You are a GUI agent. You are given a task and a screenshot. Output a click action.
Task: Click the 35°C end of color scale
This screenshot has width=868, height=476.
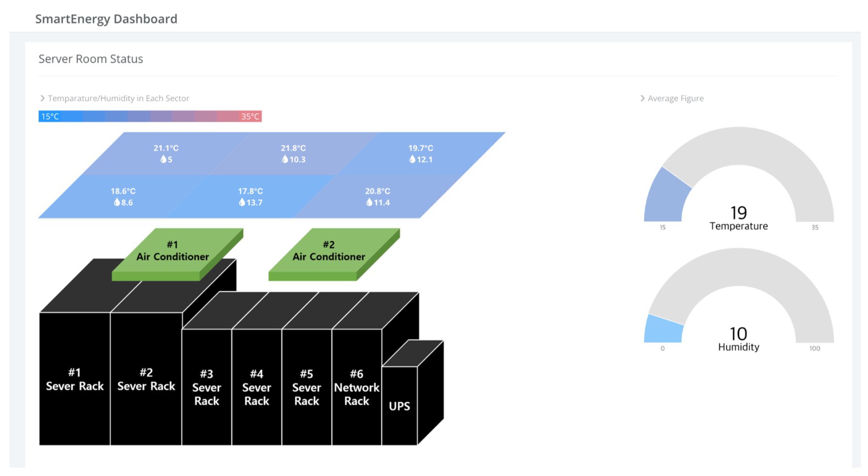250,117
